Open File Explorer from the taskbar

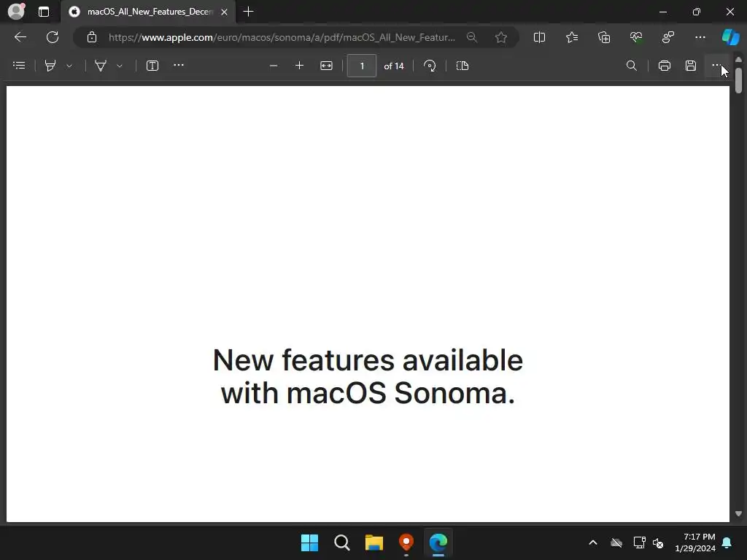pyautogui.click(x=374, y=542)
